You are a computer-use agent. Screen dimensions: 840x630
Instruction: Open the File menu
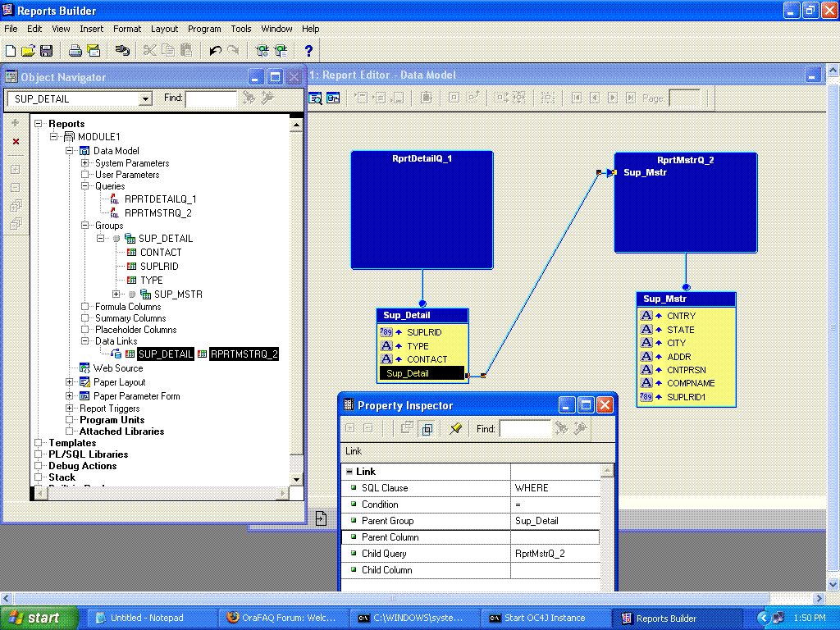pos(11,29)
